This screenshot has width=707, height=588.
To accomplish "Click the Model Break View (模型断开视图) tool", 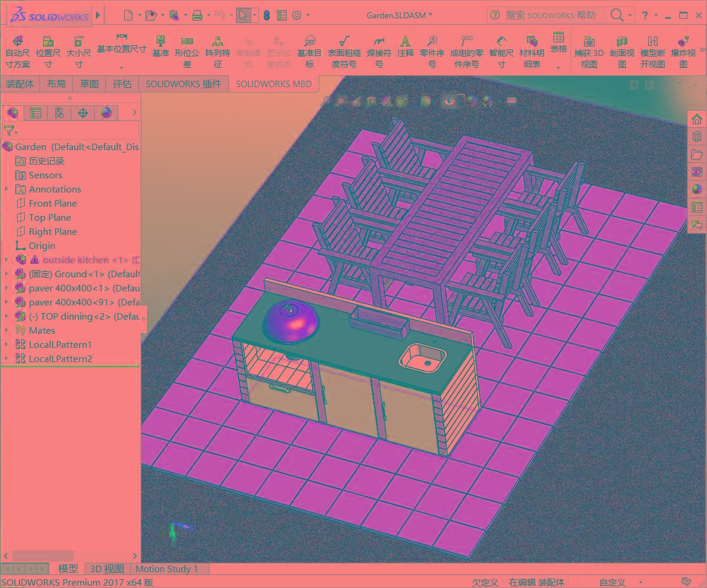I will 652,52.
